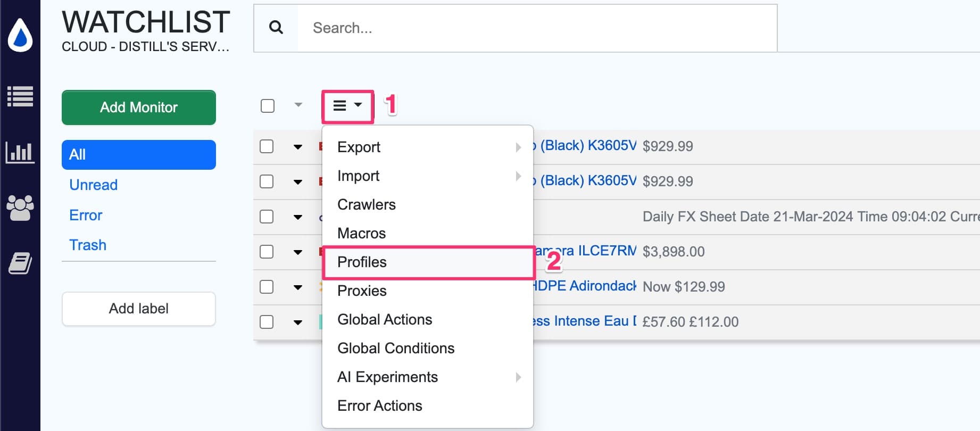Check the Eau Intense monitor's checkbox

tap(267, 322)
